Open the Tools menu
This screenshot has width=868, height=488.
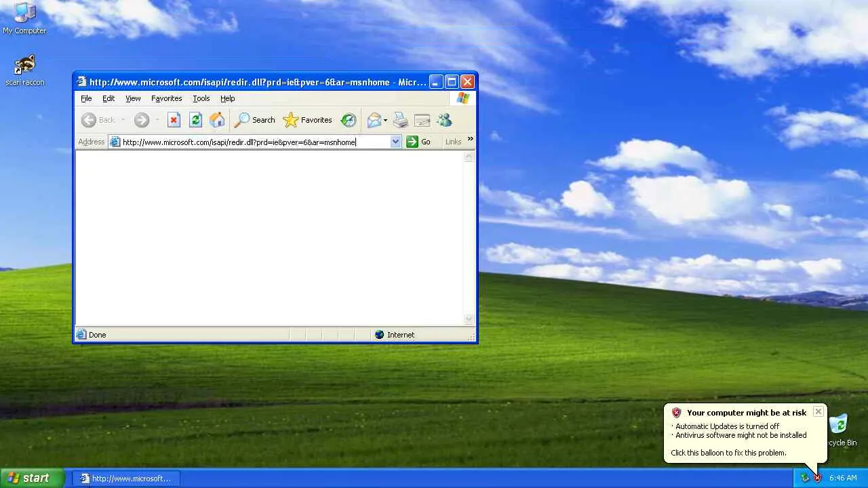(201, 98)
